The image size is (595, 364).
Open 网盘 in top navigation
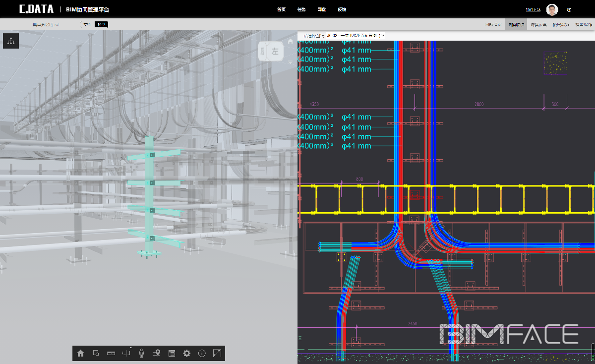(322, 10)
